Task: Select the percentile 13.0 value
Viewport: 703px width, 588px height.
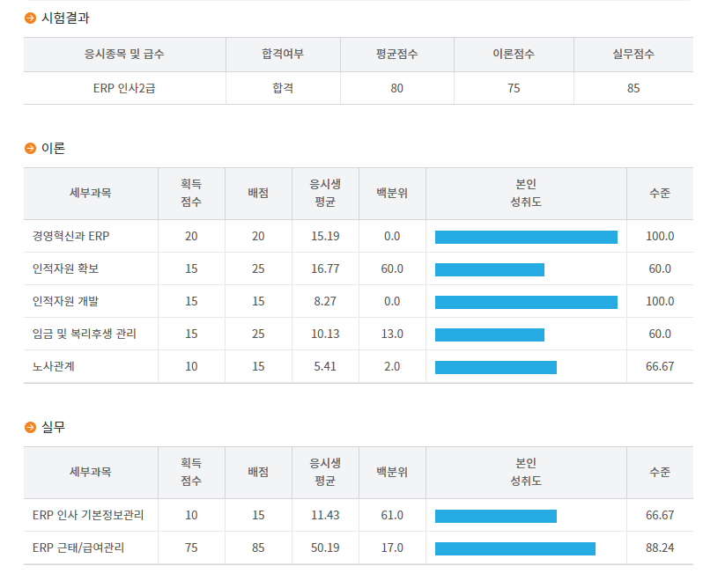Action: tap(392, 334)
